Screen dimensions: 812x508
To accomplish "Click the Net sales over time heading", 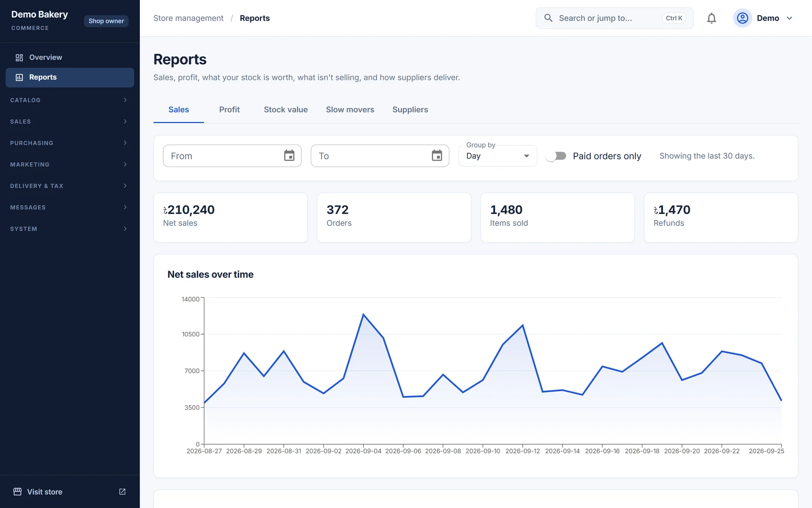I will (210, 275).
